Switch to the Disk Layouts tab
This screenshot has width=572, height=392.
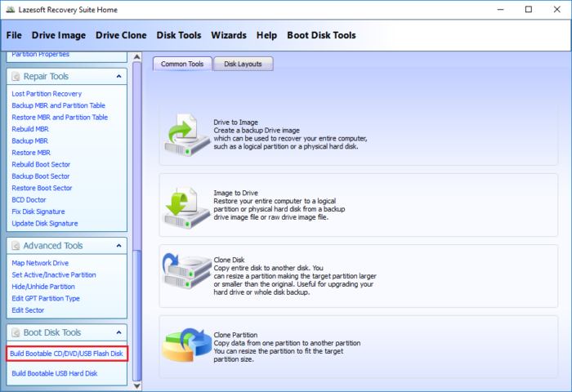pos(243,64)
